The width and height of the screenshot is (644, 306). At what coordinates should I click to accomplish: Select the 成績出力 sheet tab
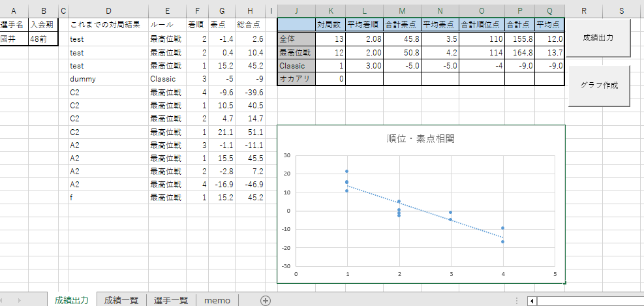click(72, 300)
